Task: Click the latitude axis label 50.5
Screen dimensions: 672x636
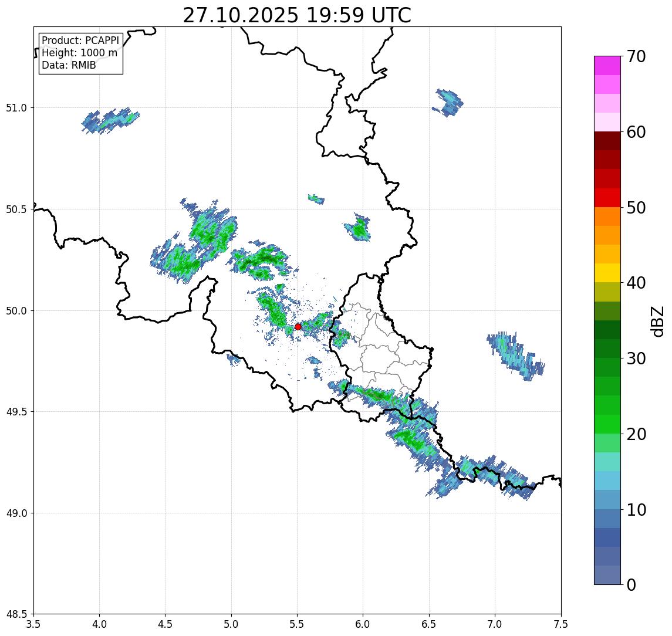Action: pos(16,209)
